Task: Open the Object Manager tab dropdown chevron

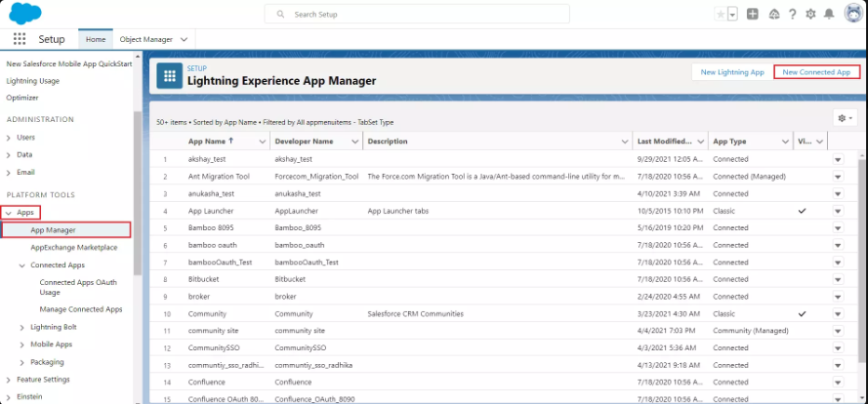Action: click(184, 39)
